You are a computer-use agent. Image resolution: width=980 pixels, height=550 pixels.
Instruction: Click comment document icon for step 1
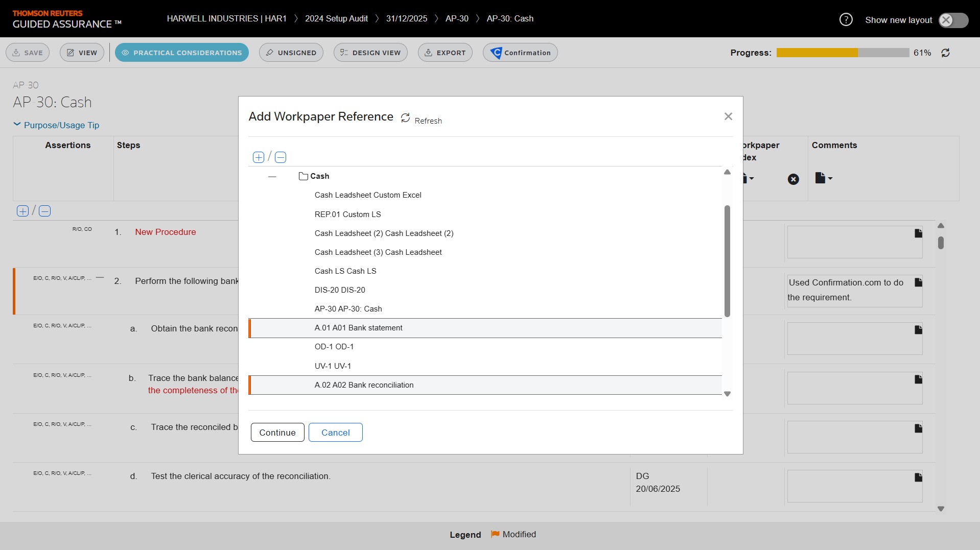coord(918,233)
